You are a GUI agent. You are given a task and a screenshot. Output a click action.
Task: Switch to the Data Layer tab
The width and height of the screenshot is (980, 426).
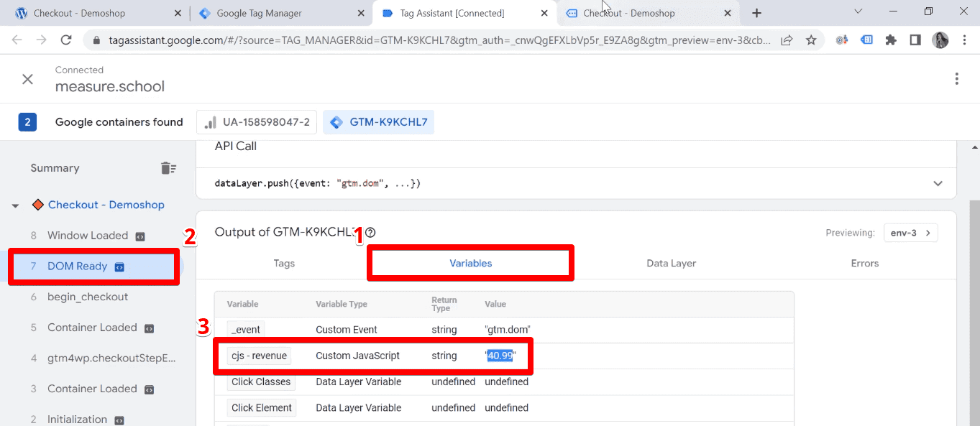point(670,263)
